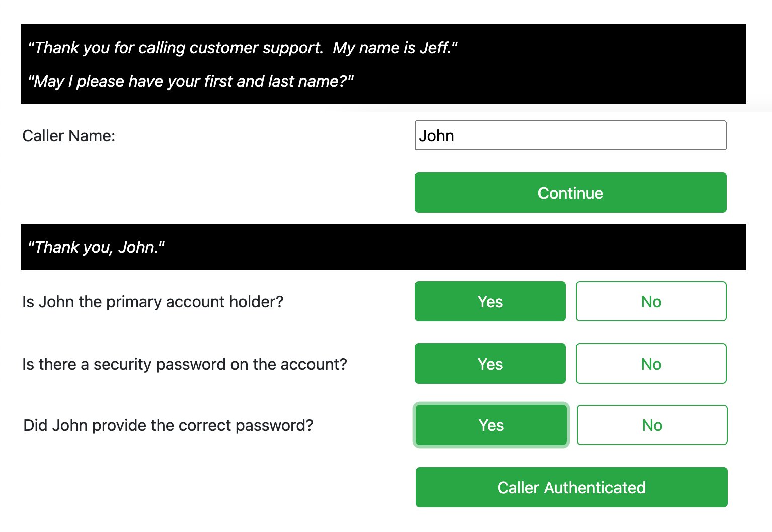Select No for security password on account

point(651,364)
